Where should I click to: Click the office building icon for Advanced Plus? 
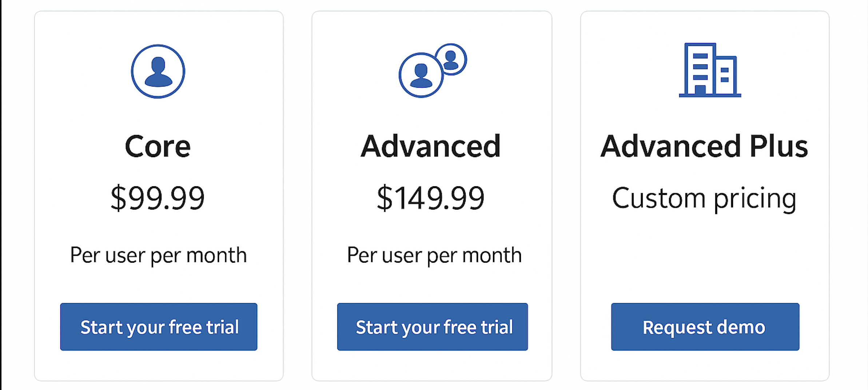[x=710, y=70]
